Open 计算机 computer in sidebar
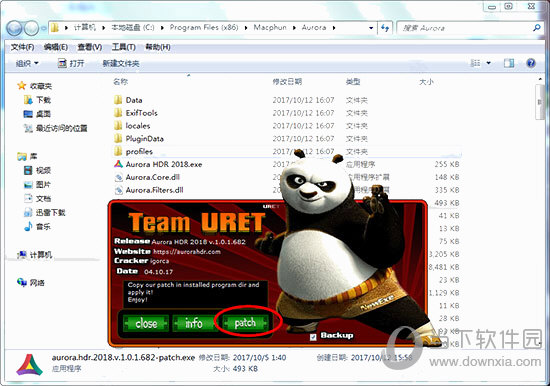The width and height of the screenshot is (550, 386). 34,255
